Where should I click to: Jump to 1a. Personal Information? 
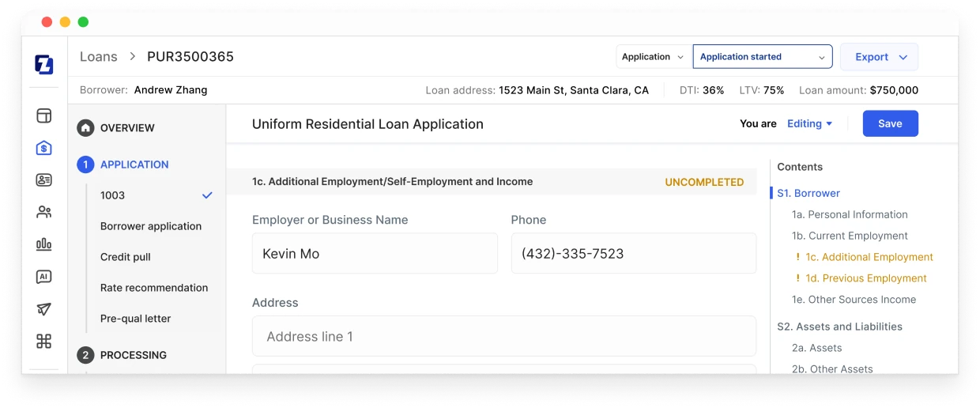(850, 214)
